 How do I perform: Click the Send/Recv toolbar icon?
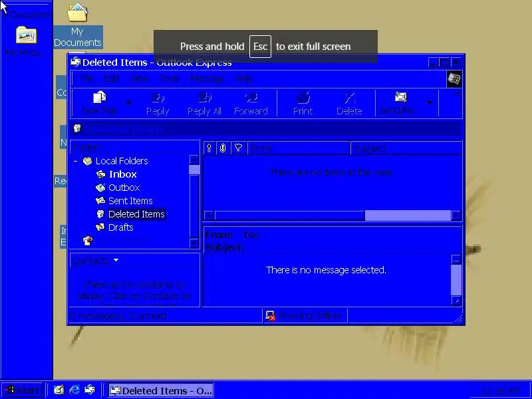401,97
